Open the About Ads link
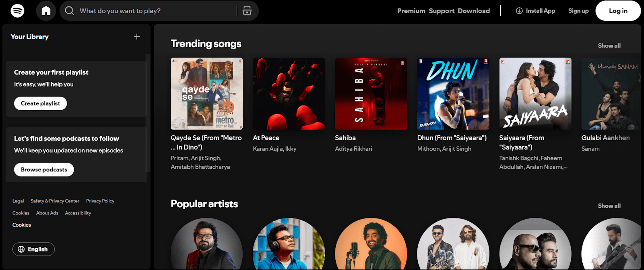644x270 pixels. tap(47, 213)
